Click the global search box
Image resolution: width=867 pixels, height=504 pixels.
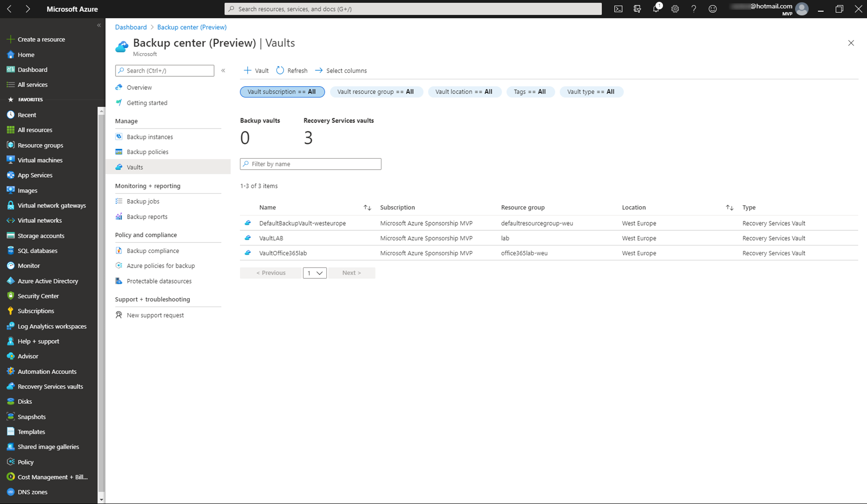[x=413, y=9]
